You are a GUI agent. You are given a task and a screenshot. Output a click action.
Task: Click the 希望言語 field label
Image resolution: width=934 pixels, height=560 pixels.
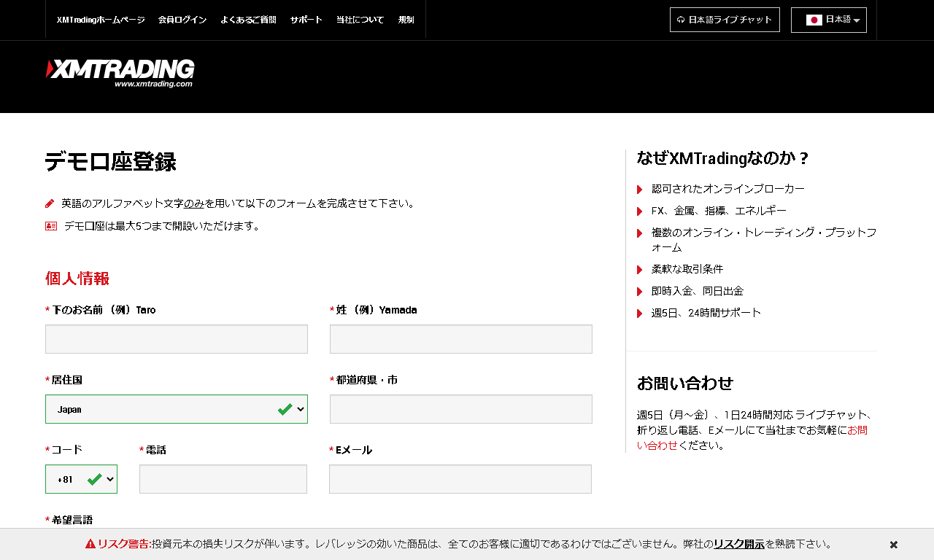[72, 520]
